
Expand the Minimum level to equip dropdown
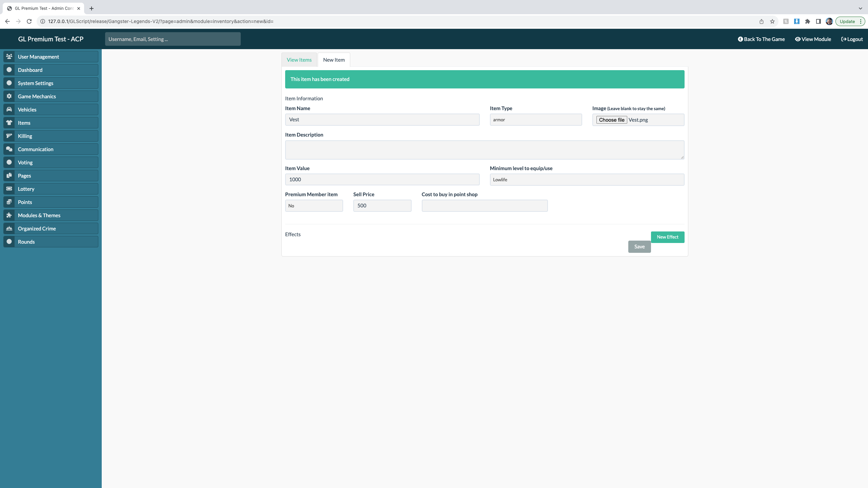(x=587, y=180)
